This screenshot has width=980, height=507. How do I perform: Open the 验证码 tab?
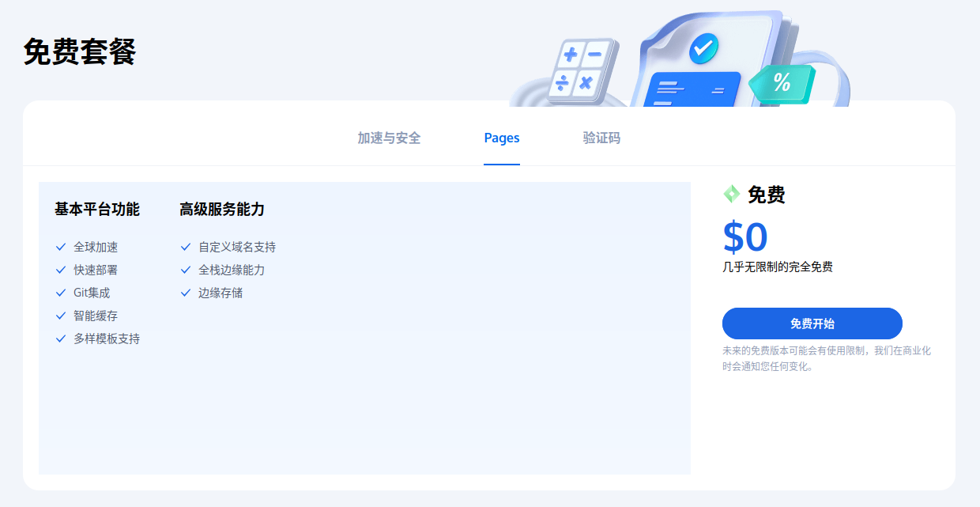pos(601,138)
